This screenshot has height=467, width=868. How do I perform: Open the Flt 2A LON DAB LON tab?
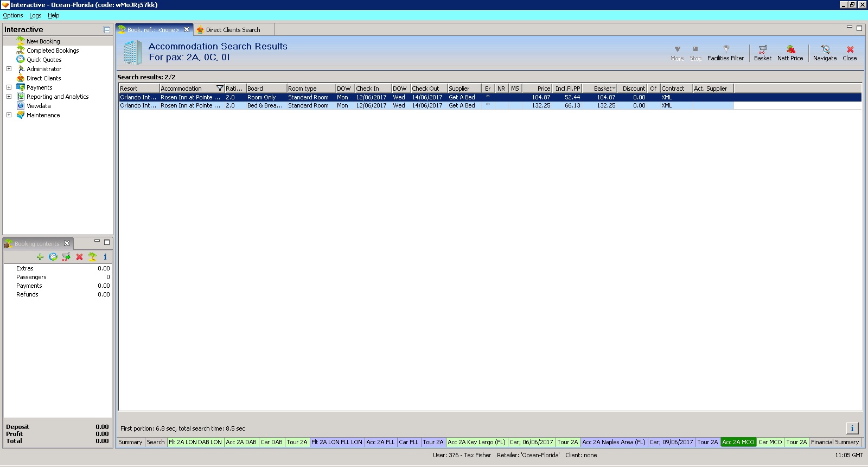195,442
